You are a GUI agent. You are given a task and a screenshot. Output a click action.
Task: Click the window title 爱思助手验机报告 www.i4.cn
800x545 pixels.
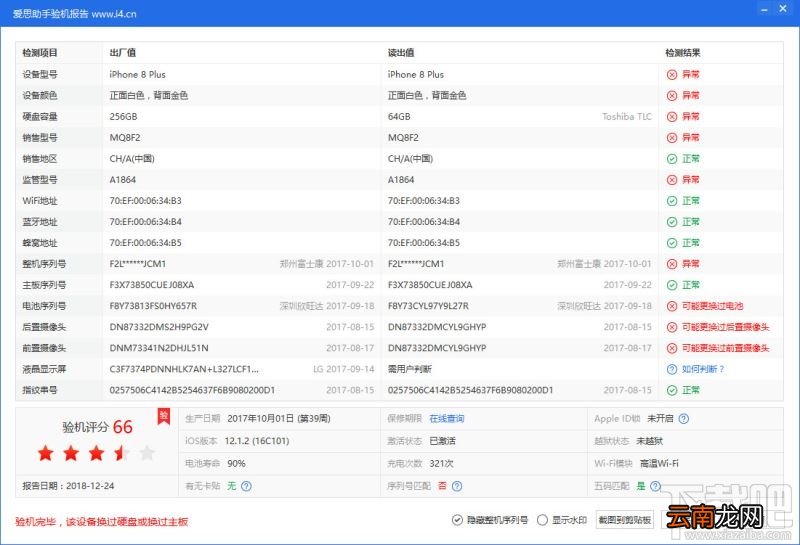point(74,14)
